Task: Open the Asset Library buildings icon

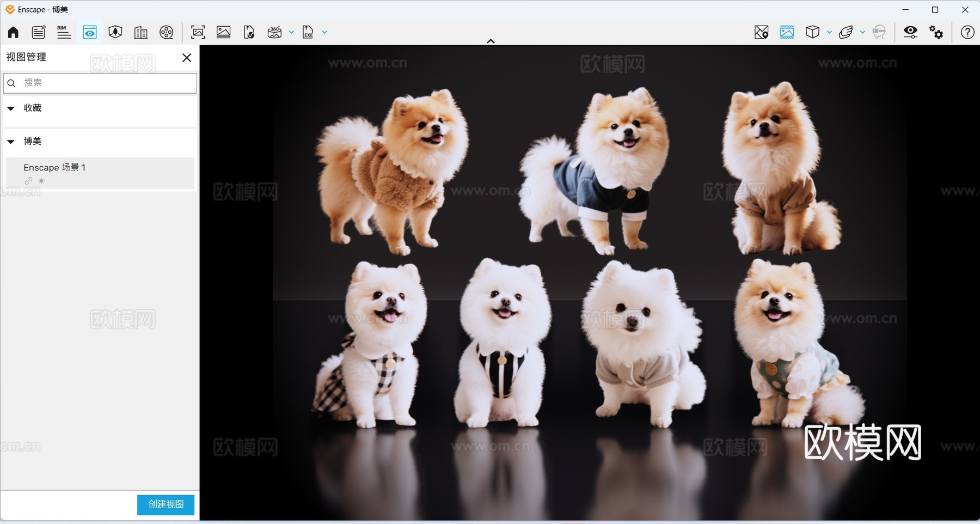Action: [141, 32]
